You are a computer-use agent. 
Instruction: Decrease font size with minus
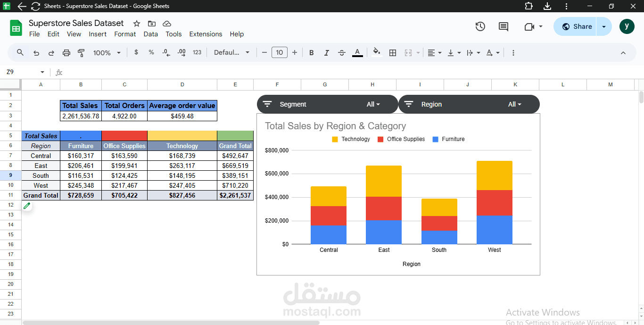[x=264, y=52]
